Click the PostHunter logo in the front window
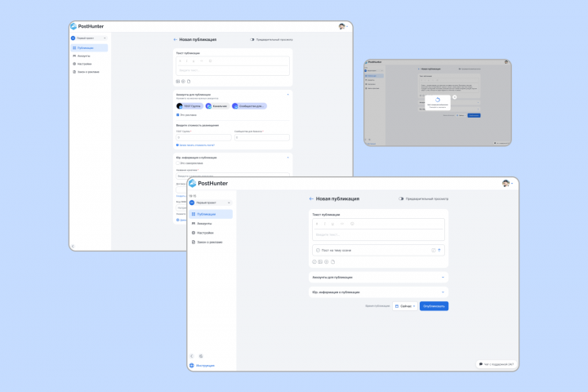 208,184
